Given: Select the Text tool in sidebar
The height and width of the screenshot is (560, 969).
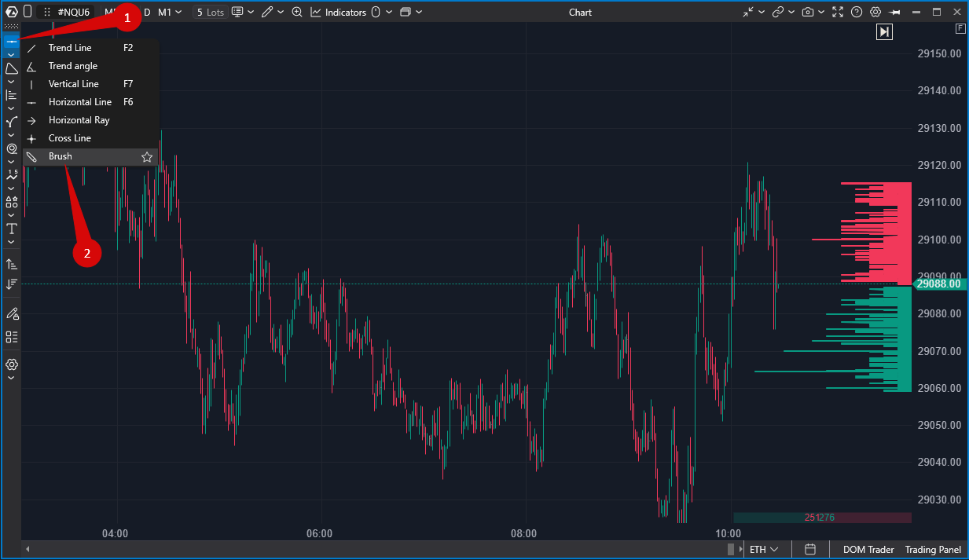Looking at the screenshot, I should tap(12, 229).
